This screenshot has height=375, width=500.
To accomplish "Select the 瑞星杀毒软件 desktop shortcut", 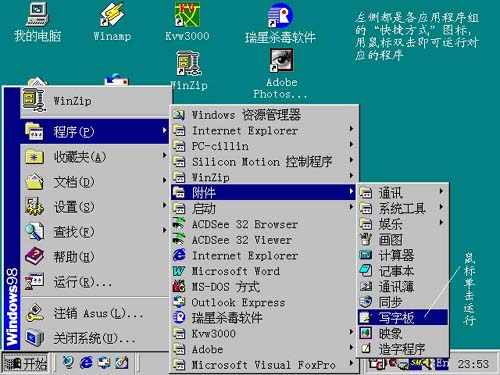I will point(280,23).
